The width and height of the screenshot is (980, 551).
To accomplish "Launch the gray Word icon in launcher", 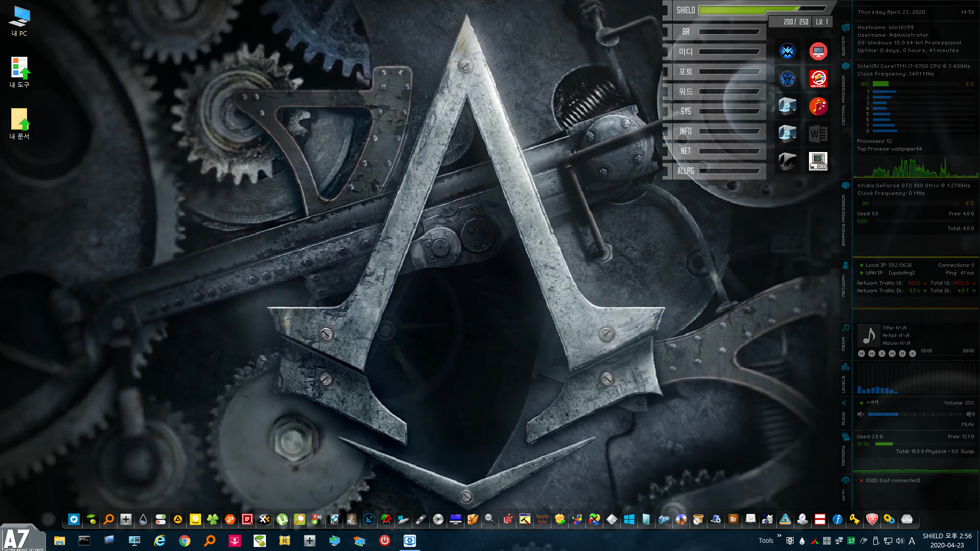I will [x=818, y=134].
